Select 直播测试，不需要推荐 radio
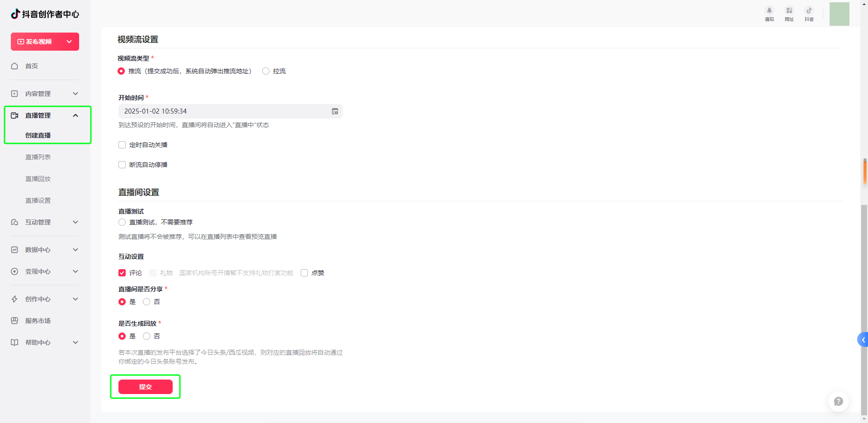The height and width of the screenshot is (423, 868). [x=122, y=222]
